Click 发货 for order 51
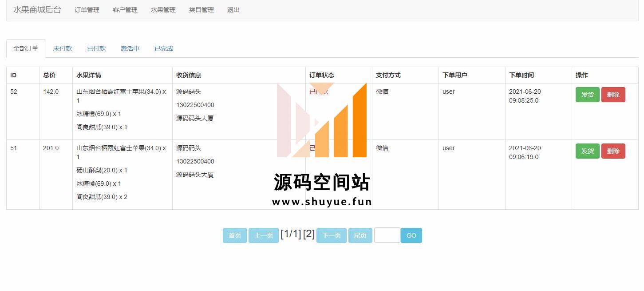The height and width of the screenshot is (291, 644). coord(588,151)
